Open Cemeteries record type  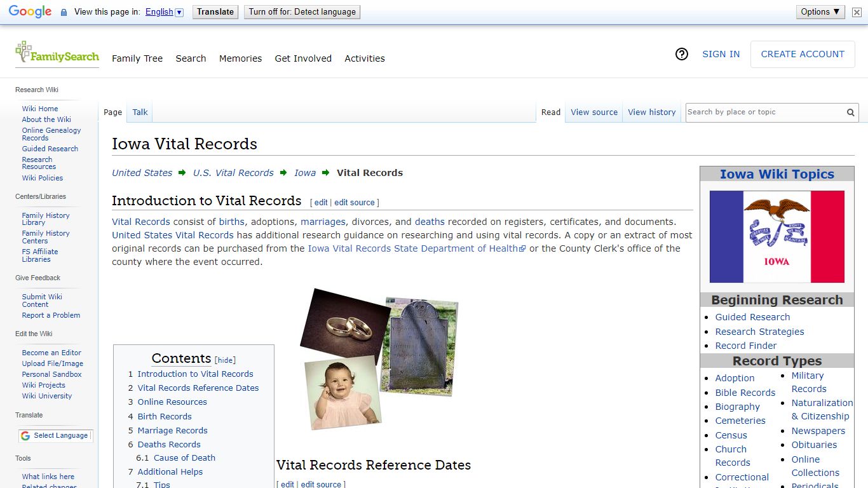[740, 421]
